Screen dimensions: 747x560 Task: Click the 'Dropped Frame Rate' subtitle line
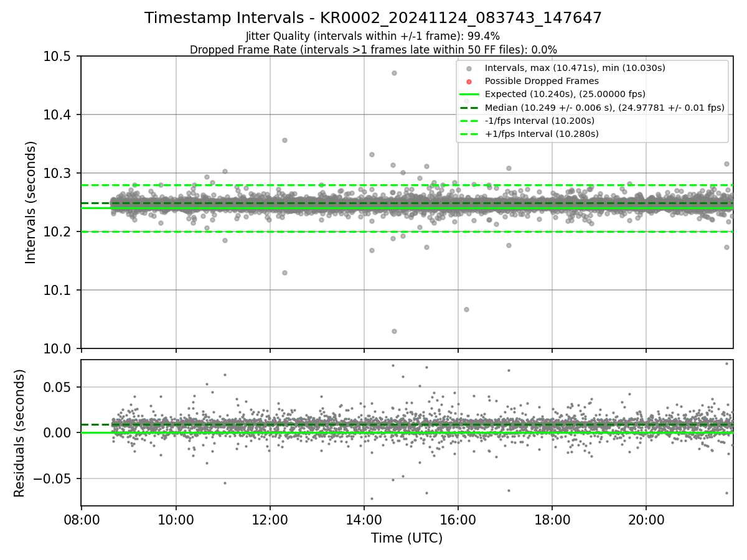(373, 50)
